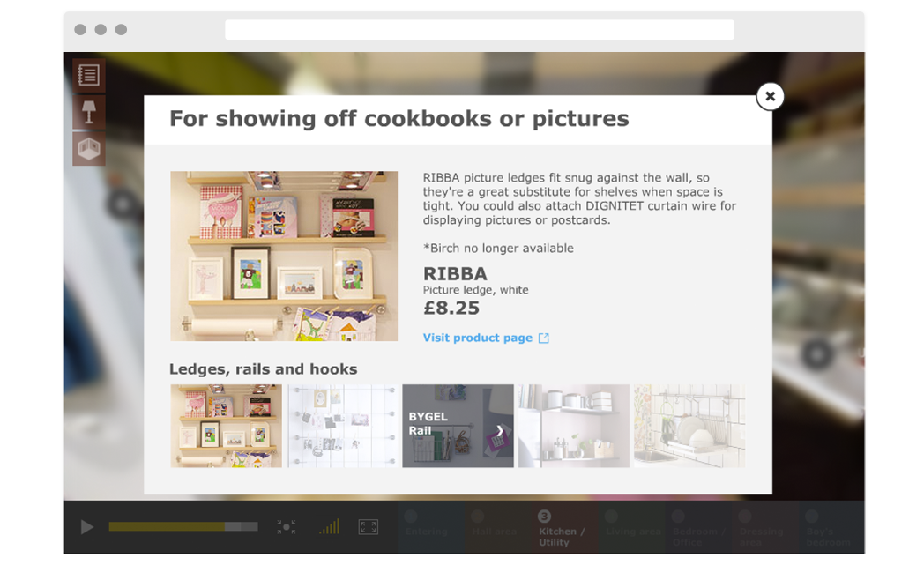This screenshot has height=580, width=924.
Task: Go to the Living area chapter
Action: coord(631,527)
